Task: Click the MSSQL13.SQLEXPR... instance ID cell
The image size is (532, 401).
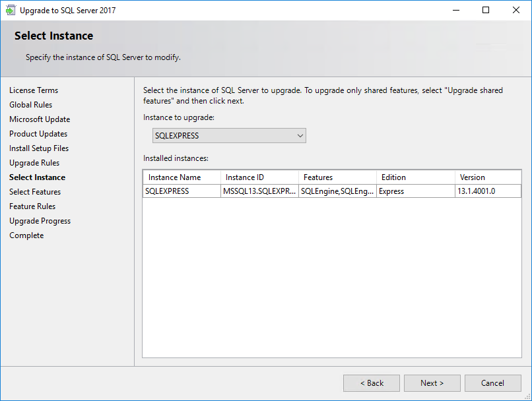Action: click(259, 191)
